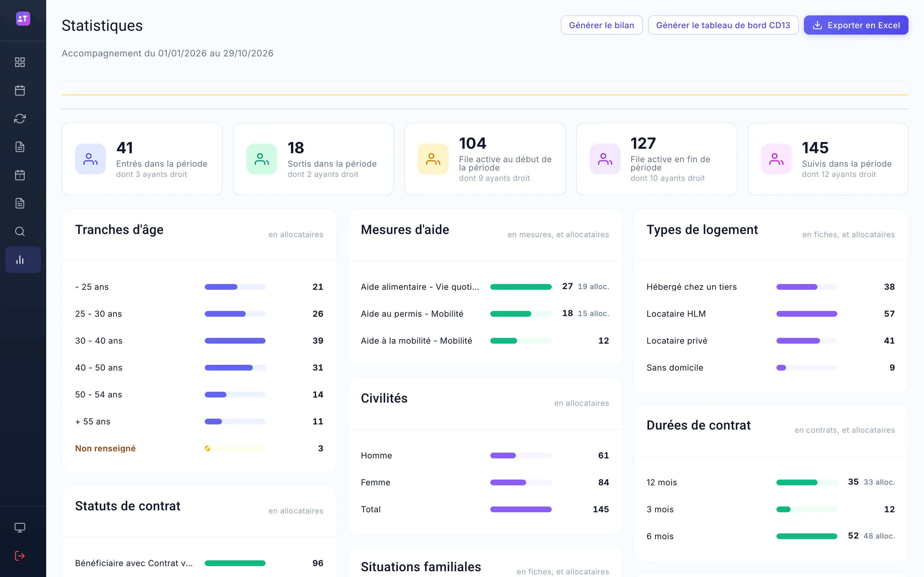Open the search magnifier sidebar icon
Screen dimensions: 924x577
[x=20, y=232]
